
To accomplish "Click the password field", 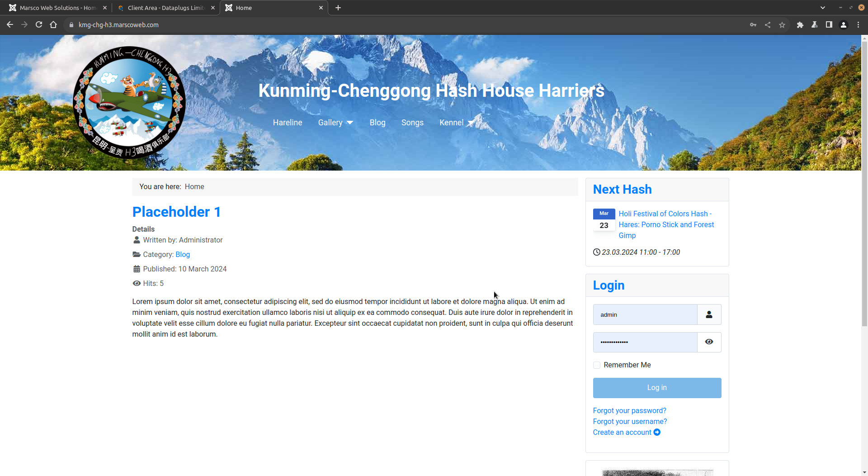I will (x=645, y=342).
